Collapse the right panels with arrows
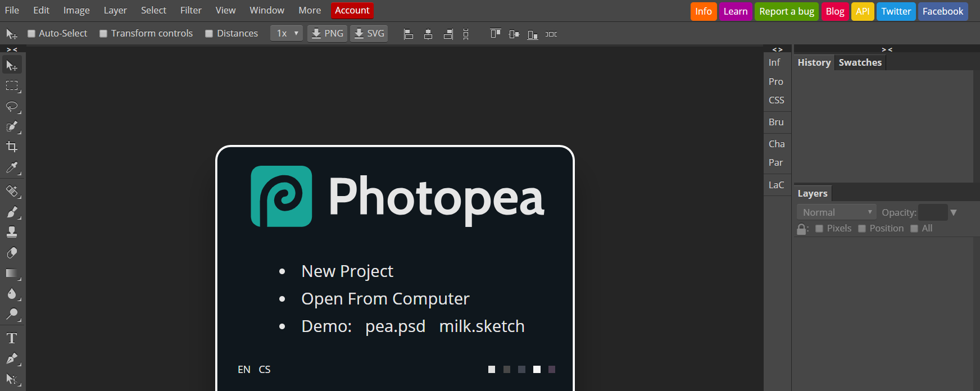This screenshot has width=980, height=391. pos(887,49)
